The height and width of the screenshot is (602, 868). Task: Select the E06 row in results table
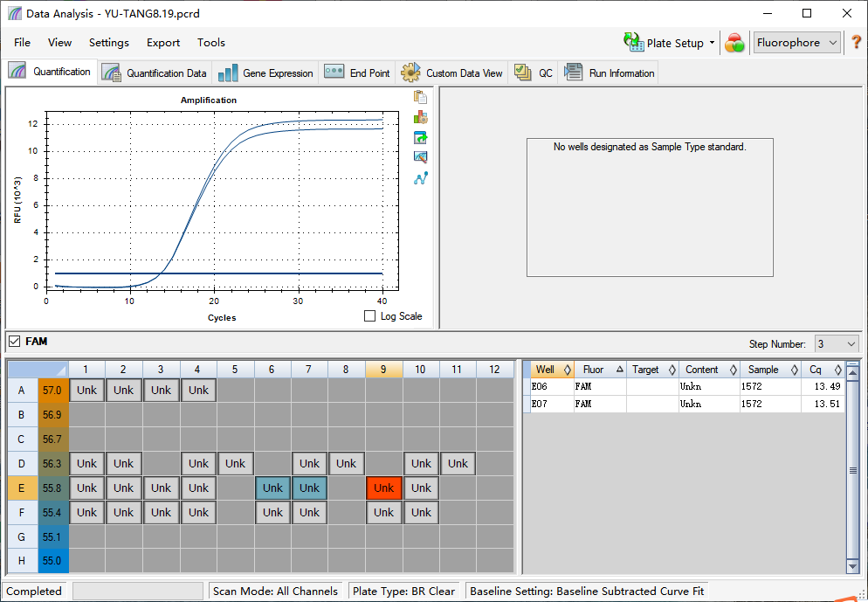[685, 386]
